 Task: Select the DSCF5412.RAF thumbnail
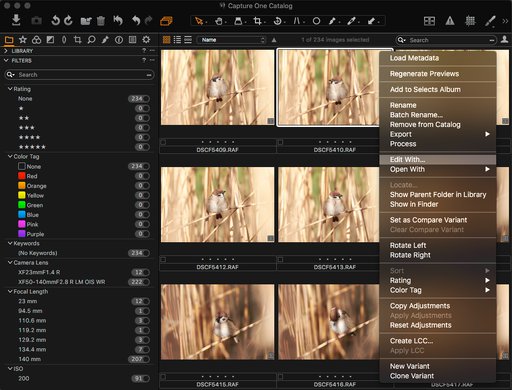[217, 204]
